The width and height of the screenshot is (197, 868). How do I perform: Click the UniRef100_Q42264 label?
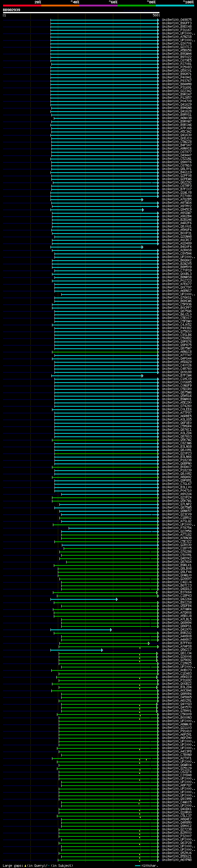176,599
